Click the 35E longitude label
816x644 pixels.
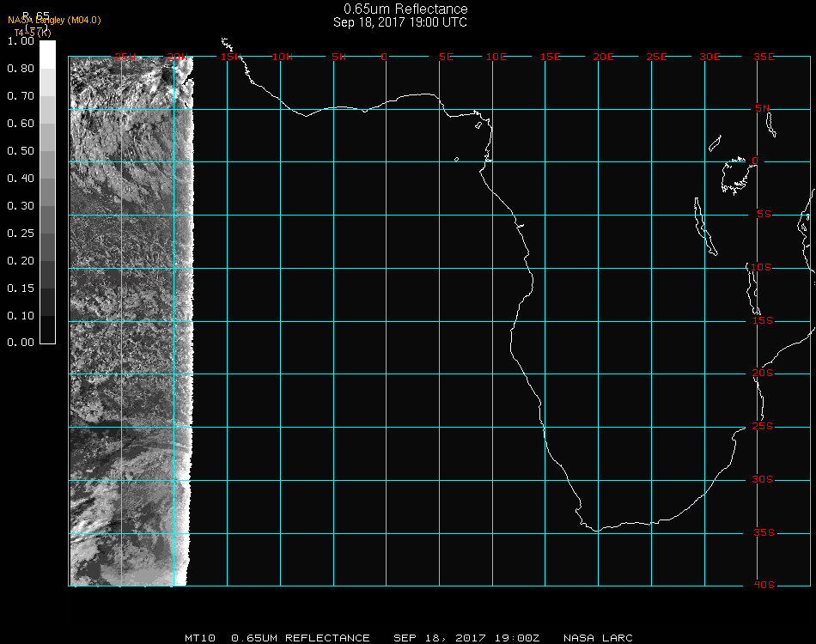(764, 57)
